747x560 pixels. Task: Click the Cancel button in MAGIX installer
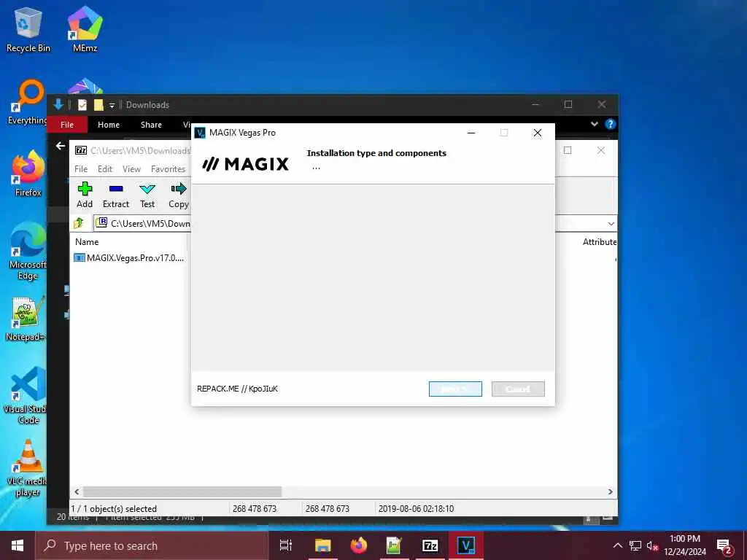coord(518,389)
